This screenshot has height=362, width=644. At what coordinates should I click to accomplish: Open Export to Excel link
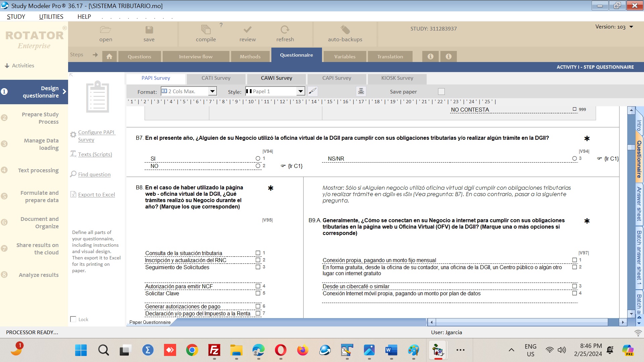pos(96,194)
